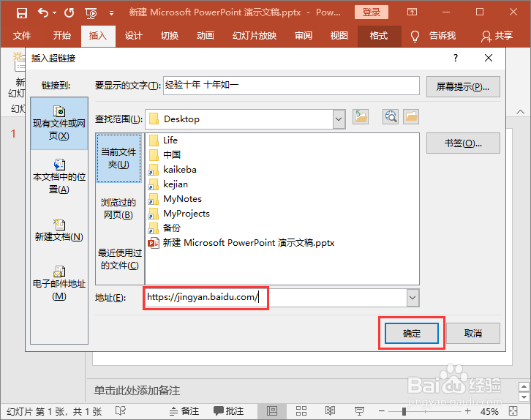Expand the address history dropdown arrow

pyautogui.click(x=413, y=298)
